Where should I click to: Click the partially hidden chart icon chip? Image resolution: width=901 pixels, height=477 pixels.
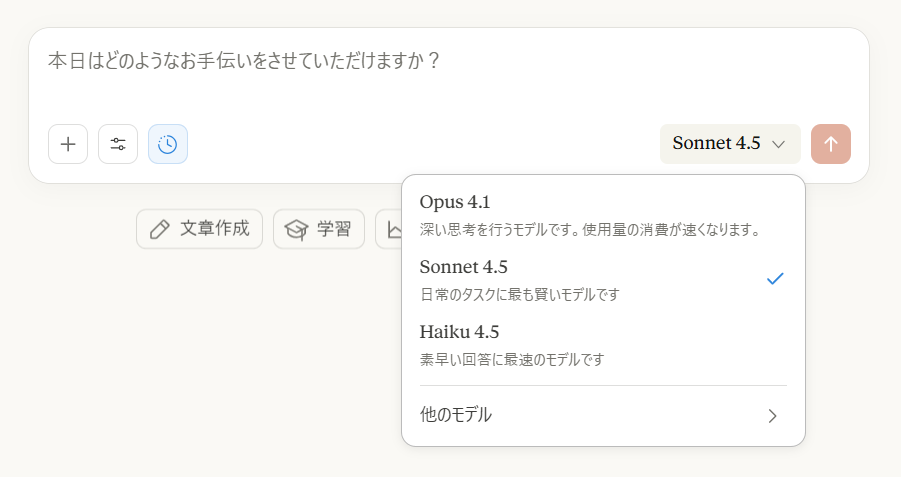389,229
